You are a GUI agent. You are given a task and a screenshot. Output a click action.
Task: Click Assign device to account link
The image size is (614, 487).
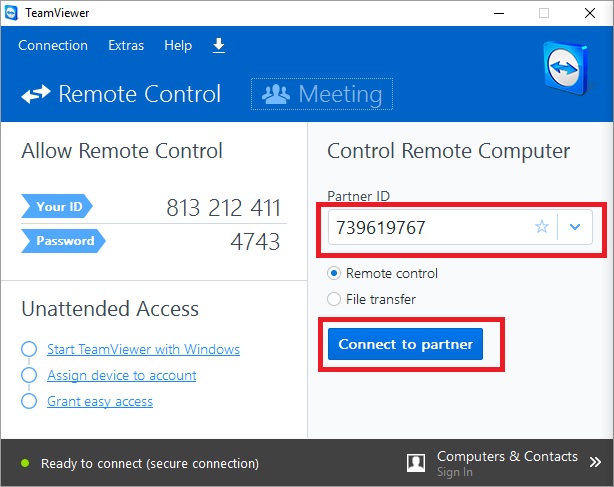[x=121, y=375]
